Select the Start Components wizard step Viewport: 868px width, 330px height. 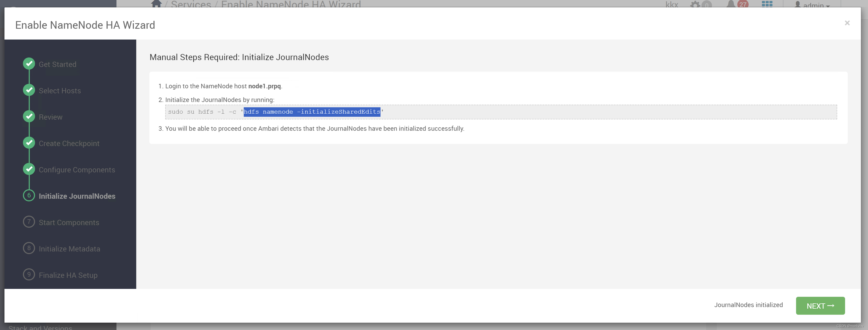tap(69, 222)
